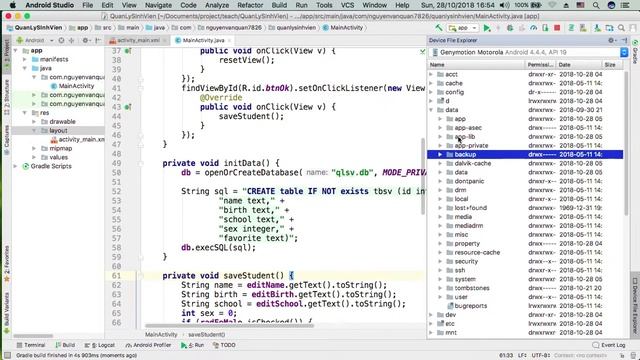Open the macOS Spotlight search icon
The image size is (640, 360).
click(596, 5)
